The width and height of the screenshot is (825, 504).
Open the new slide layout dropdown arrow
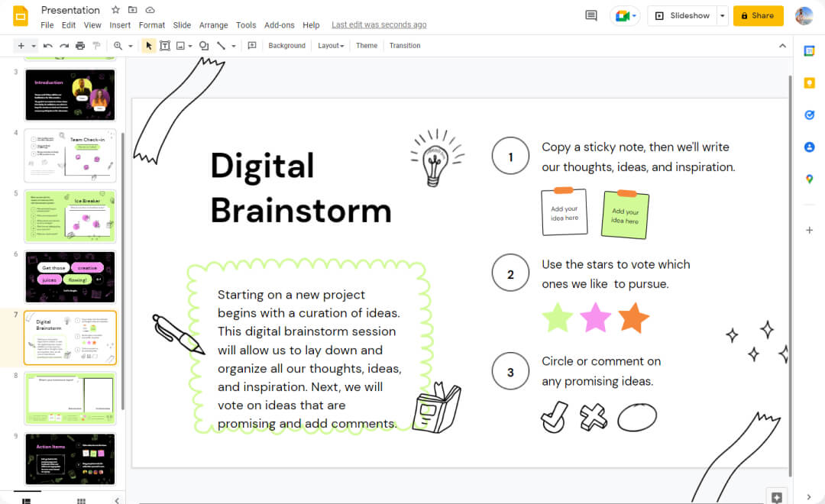[x=34, y=46]
